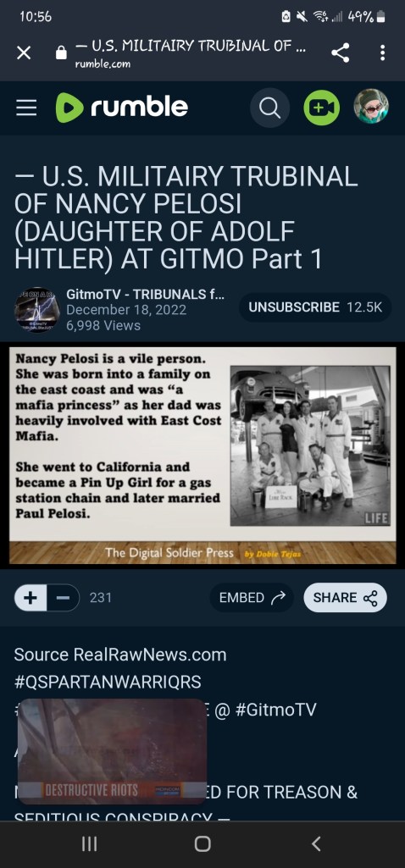Tap Android recent apps navigation icon
This screenshot has height=868, width=405.
pos(89,843)
